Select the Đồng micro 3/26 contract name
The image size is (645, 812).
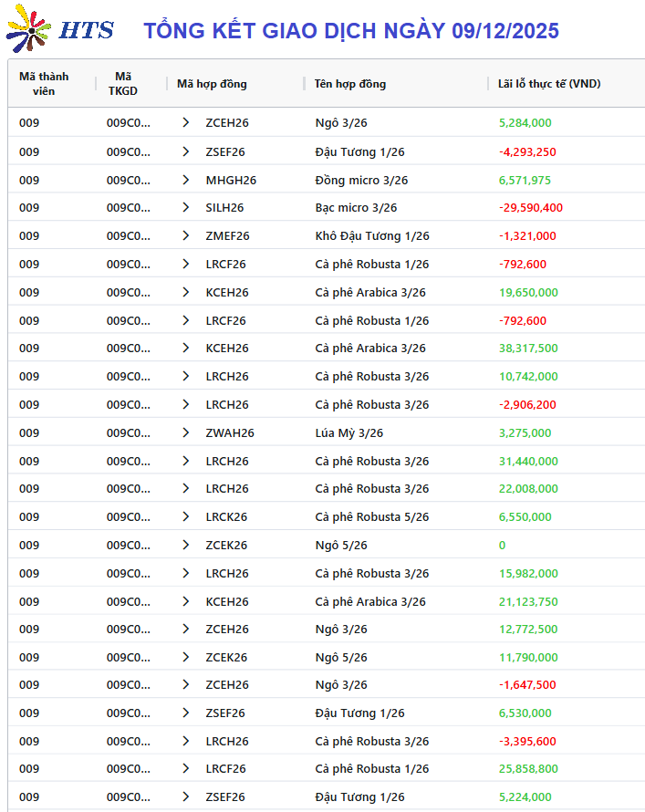[361, 180]
